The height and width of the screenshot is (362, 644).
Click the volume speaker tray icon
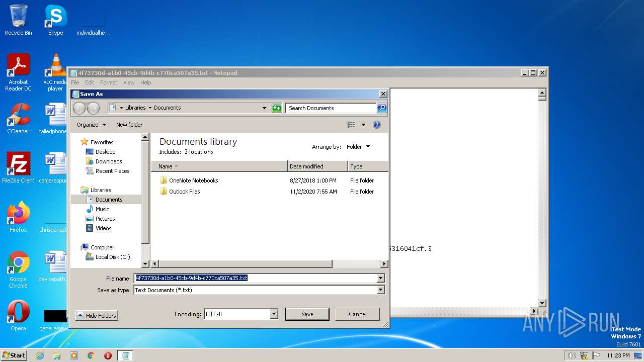pyautogui.click(x=572, y=355)
